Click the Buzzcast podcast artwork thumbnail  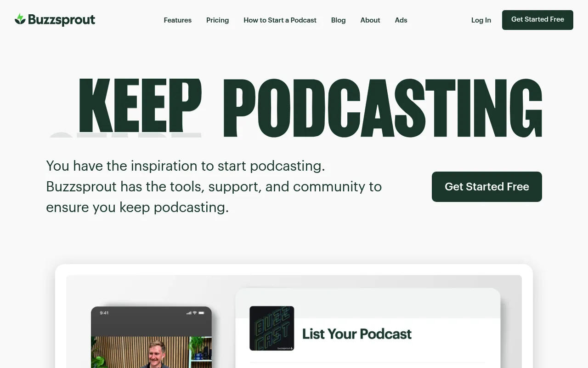(272, 328)
